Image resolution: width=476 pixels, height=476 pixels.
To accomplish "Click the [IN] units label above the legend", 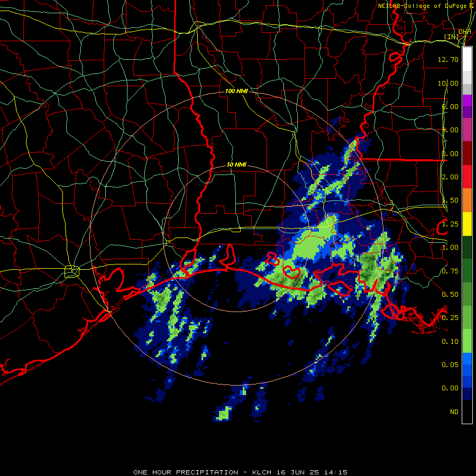I will (451, 36).
